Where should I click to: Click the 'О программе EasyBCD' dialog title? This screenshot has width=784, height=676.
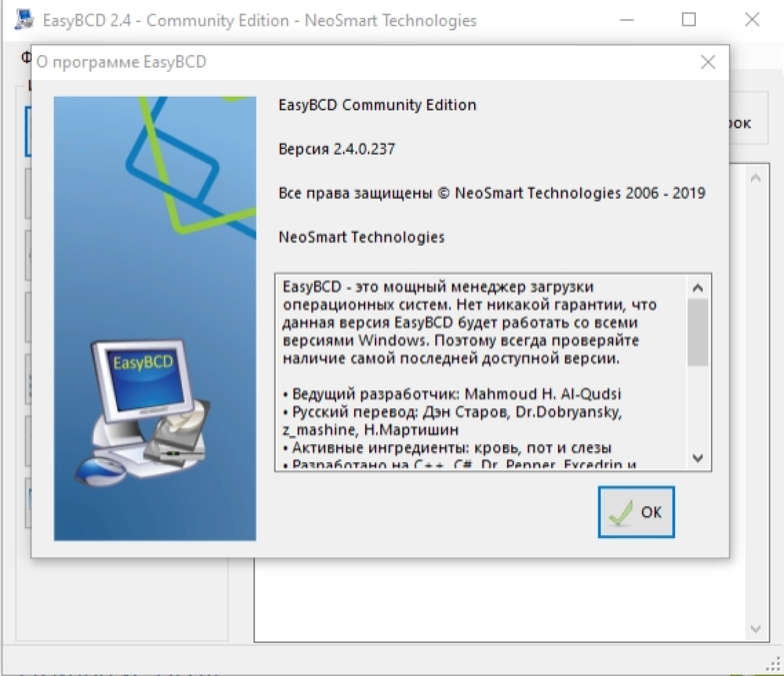coord(121,62)
